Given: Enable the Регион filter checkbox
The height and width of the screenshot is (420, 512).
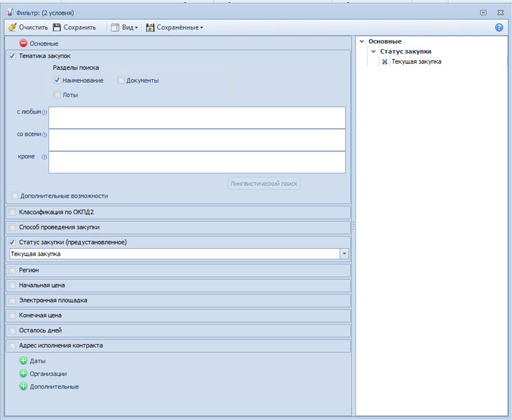Looking at the screenshot, I should [13, 270].
